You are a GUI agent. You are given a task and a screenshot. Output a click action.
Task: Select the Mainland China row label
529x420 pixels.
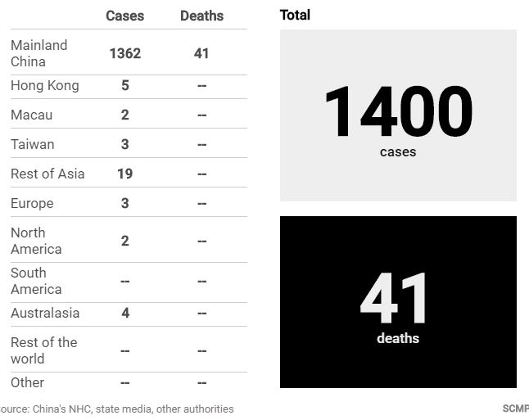click(x=38, y=53)
